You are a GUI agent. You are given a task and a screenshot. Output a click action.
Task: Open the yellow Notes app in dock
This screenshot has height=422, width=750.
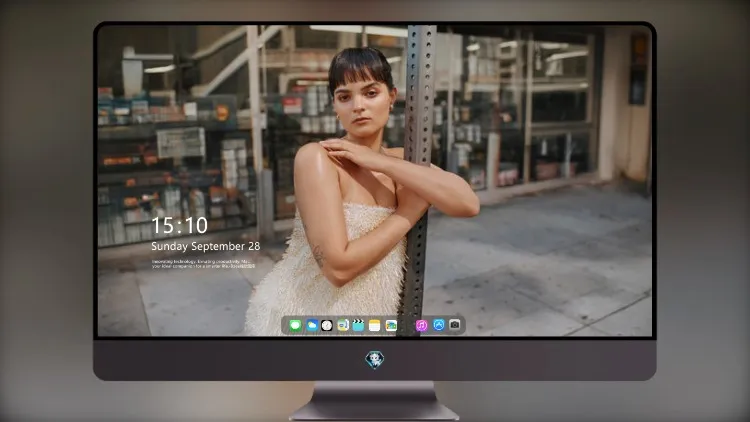coord(375,325)
